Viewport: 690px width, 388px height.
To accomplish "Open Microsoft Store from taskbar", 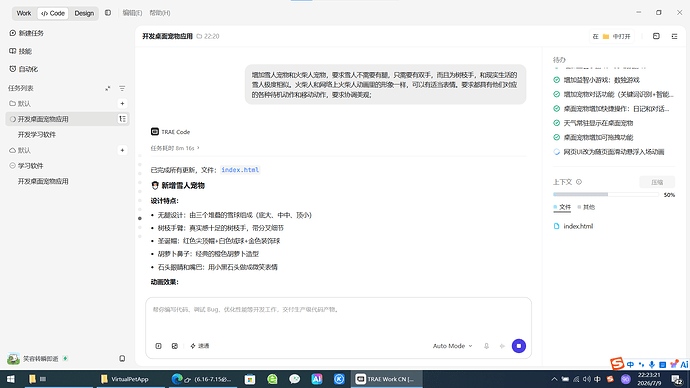I will pos(250,379).
